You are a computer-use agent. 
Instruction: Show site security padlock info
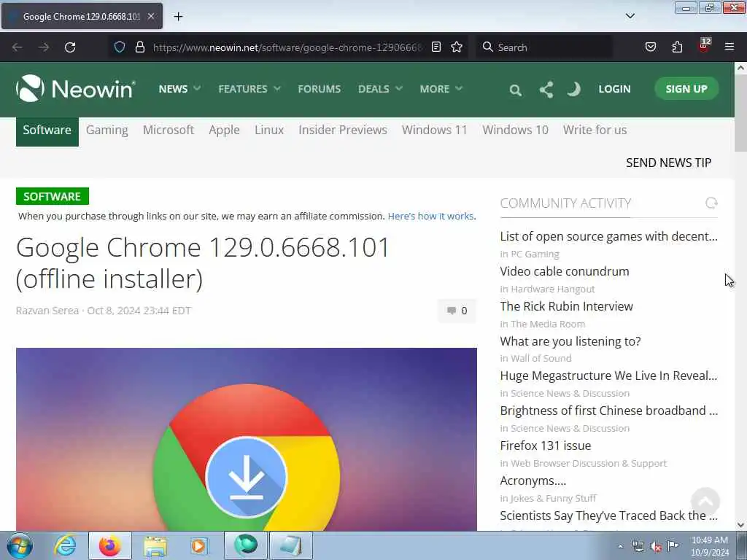(139, 47)
